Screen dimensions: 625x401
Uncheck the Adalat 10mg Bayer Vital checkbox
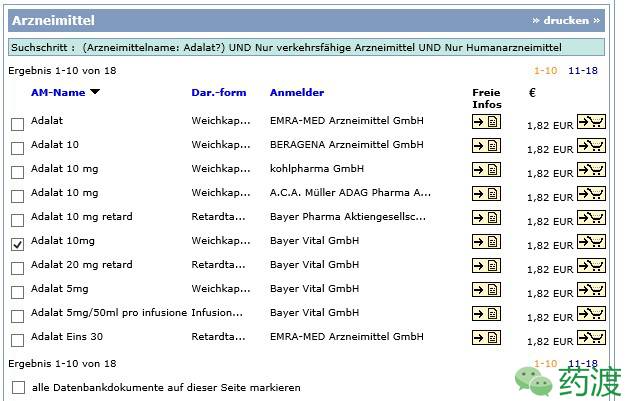[x=17, y=244]
